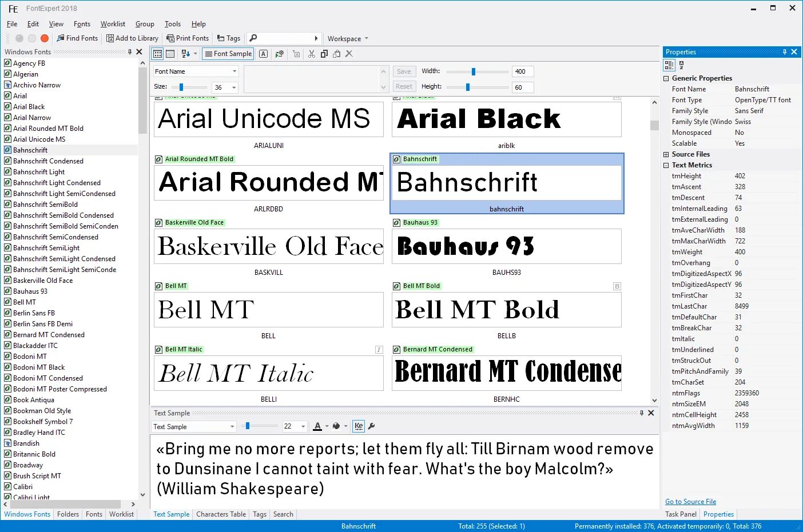Open the text size 22 dropdown
Screen dimensions: 803x532
point(303,426)
